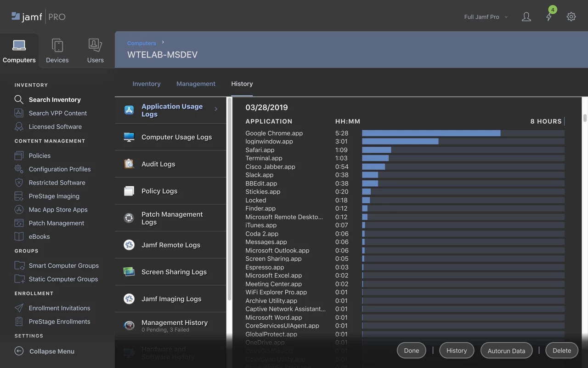The height and width of the screenshot is (368, 588).
Task: Click the Collapse Menu label
Action: 52,351
